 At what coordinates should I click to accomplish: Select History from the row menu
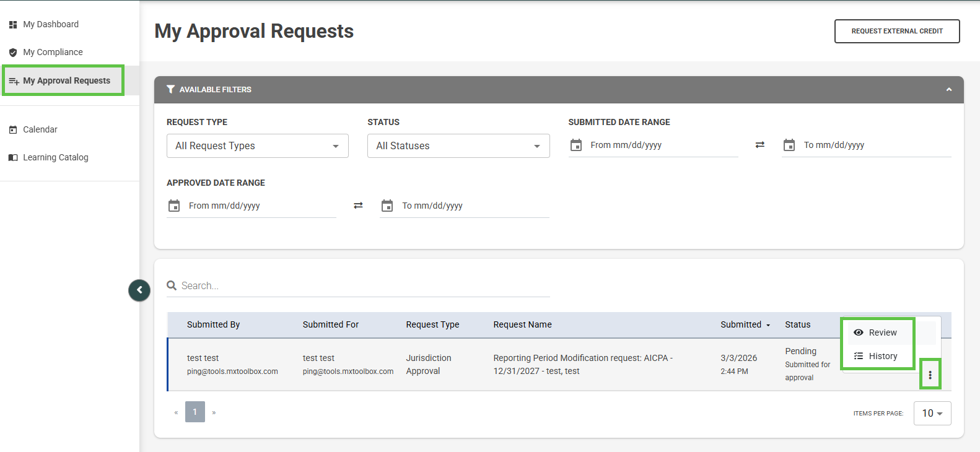point(882,356)
